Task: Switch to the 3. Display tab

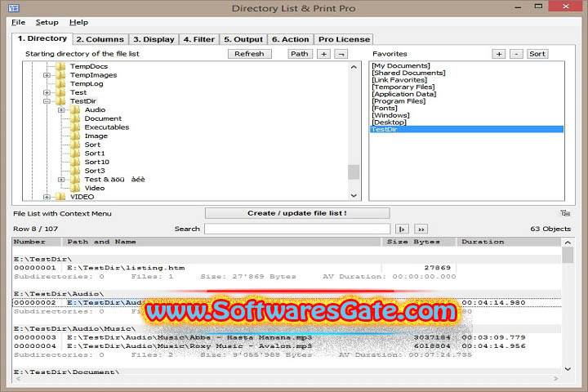Action: tap(154, 39)
